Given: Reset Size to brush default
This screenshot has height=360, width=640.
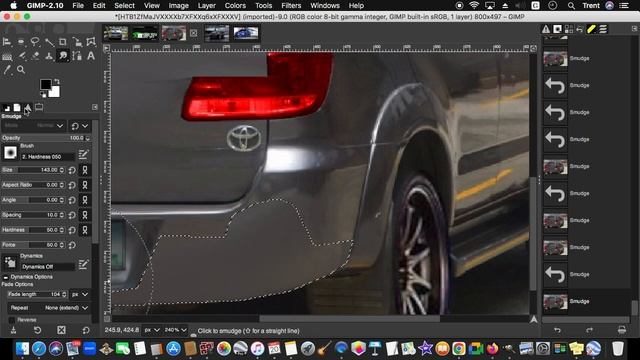Looking at the screenshot, I should tap(72, 170).
